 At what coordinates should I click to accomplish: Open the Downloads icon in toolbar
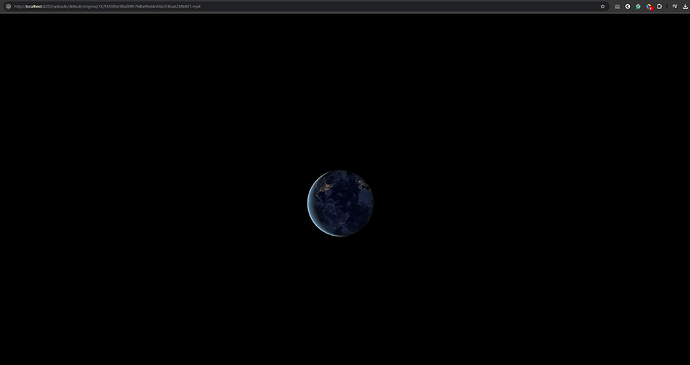(685, 7)
